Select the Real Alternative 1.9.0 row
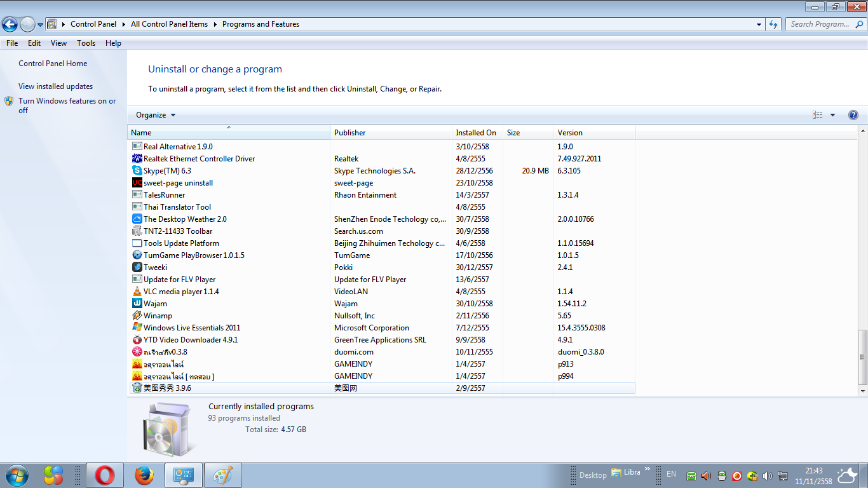This screenshot has height=488, width=868. pos(381,147)
